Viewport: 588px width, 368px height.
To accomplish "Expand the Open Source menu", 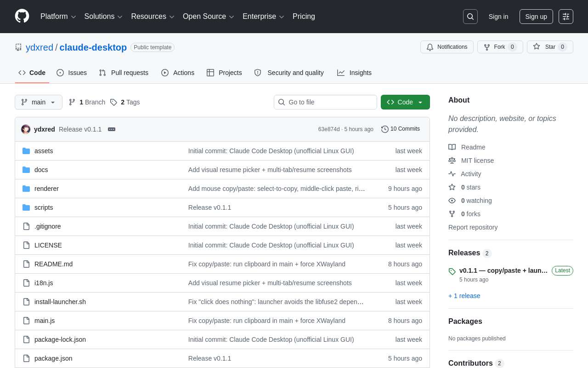I will pyautogui.click(x=209, y=17).
